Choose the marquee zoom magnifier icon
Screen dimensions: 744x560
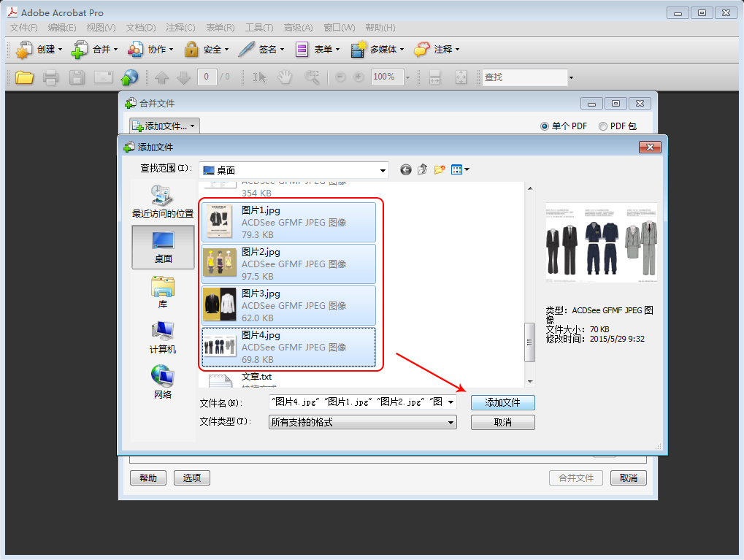tap(312, 77)
